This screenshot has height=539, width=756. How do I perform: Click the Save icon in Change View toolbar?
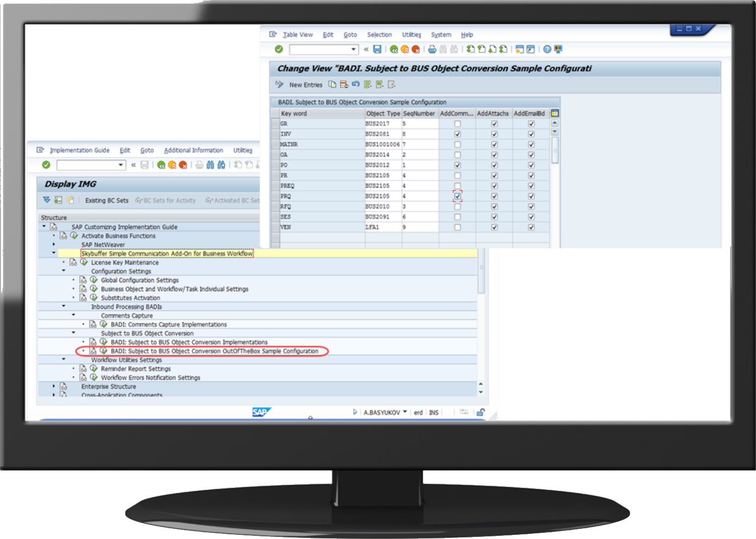(377, 49)
